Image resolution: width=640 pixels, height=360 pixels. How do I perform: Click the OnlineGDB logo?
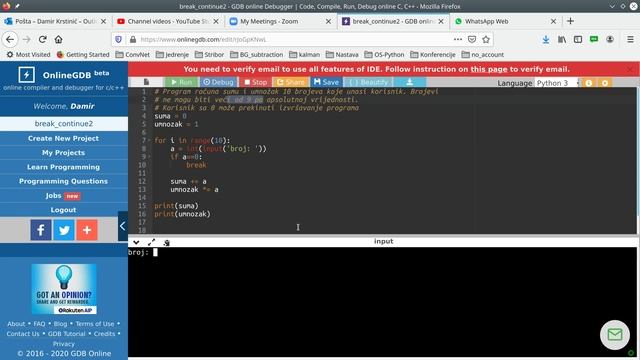(64, 75)
